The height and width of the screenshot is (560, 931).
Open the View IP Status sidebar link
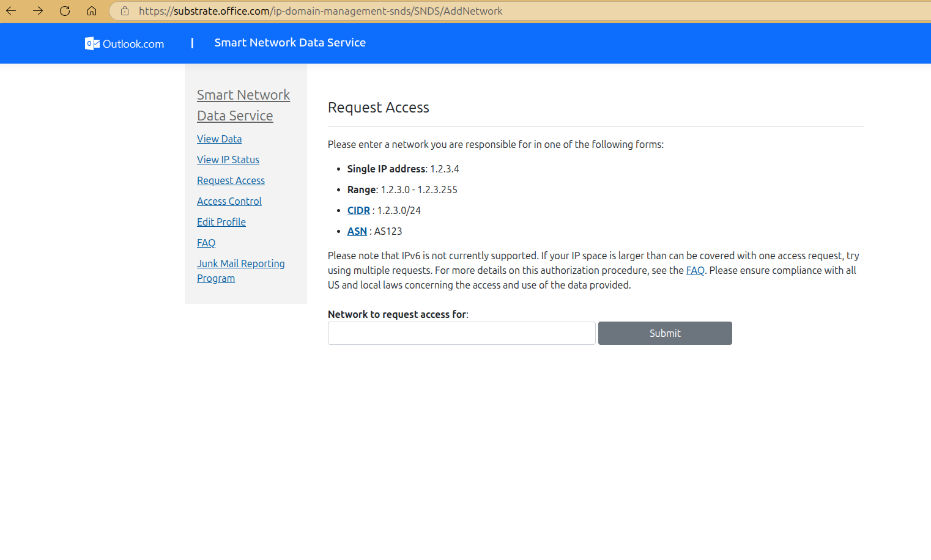228,160
